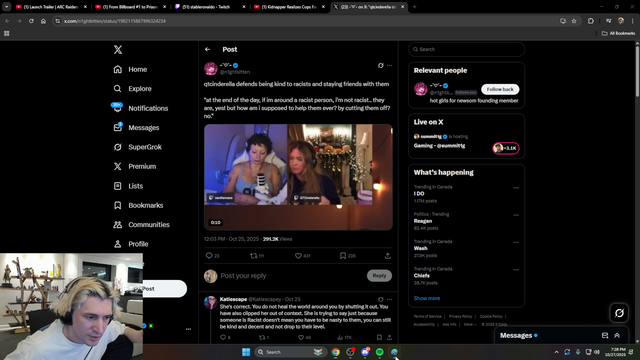Open Spotify from the taskbar
The image size is (640, 360).
pyautogui.click(x=380, y=352)
